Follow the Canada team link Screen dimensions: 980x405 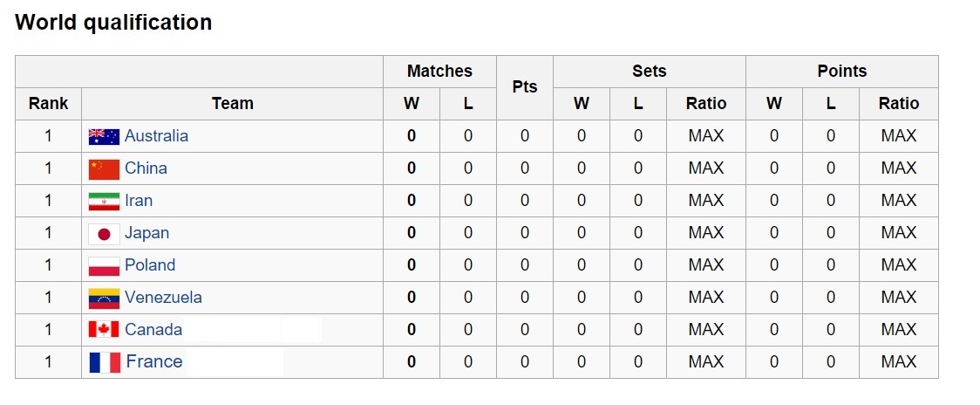(153, 330)
